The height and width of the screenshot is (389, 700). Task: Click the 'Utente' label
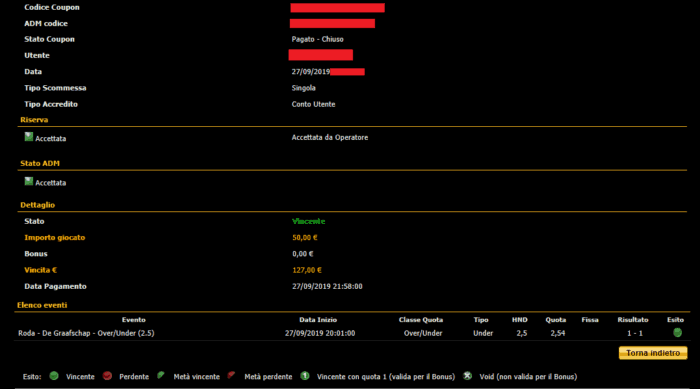click(37, 55)
